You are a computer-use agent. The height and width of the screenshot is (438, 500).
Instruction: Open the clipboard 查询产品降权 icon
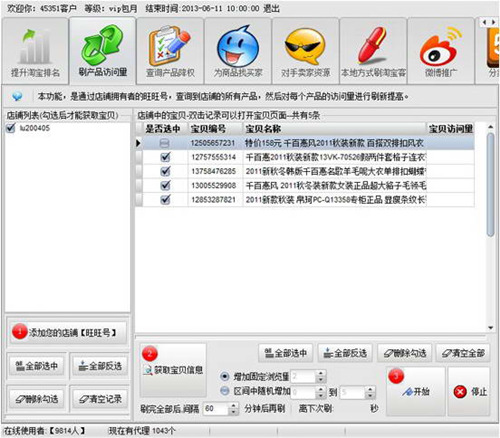point(170,47)
